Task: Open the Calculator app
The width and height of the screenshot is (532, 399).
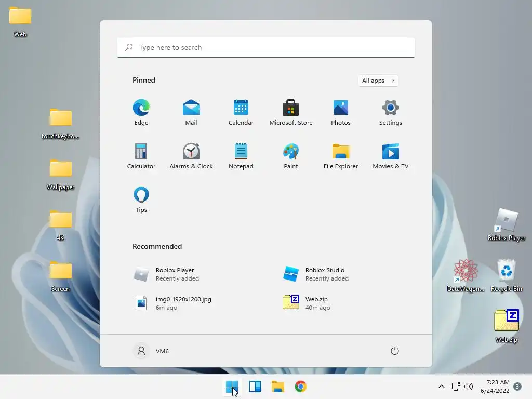Action: 141,156
